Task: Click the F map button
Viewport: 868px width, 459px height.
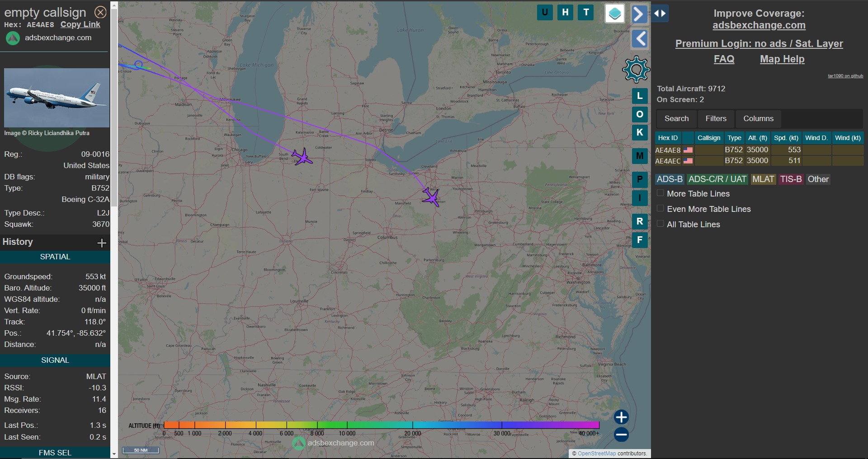Action: click(x=640, y=240)
